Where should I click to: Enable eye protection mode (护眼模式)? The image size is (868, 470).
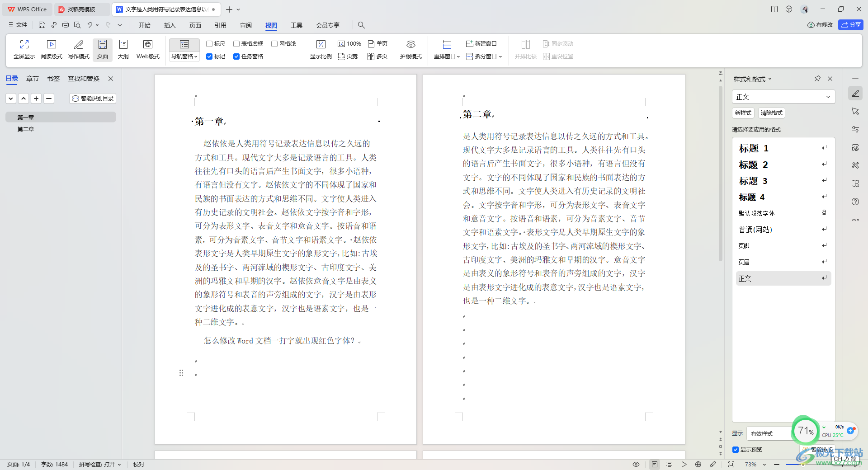(410, 50)
